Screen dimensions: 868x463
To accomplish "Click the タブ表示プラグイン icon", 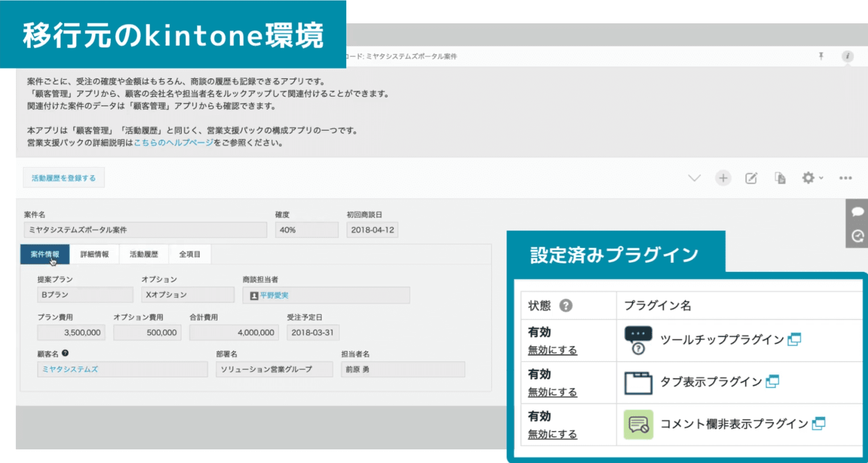I will [638, 383].
